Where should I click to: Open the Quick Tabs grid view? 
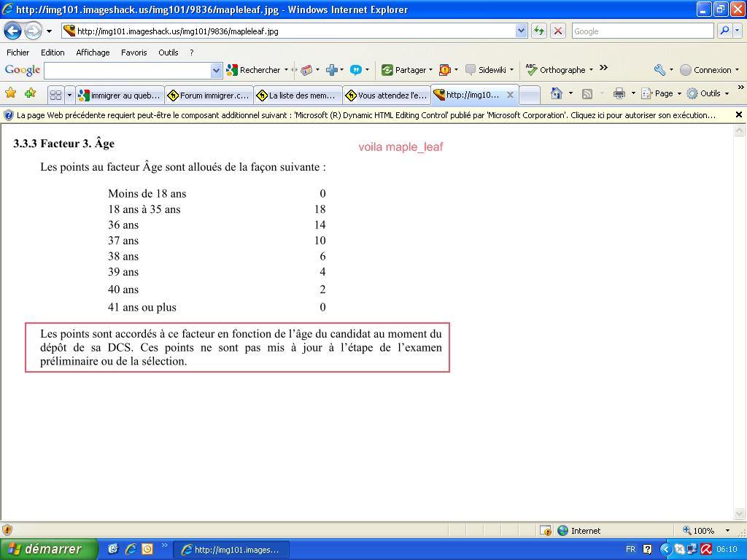[x=55, y=95]
